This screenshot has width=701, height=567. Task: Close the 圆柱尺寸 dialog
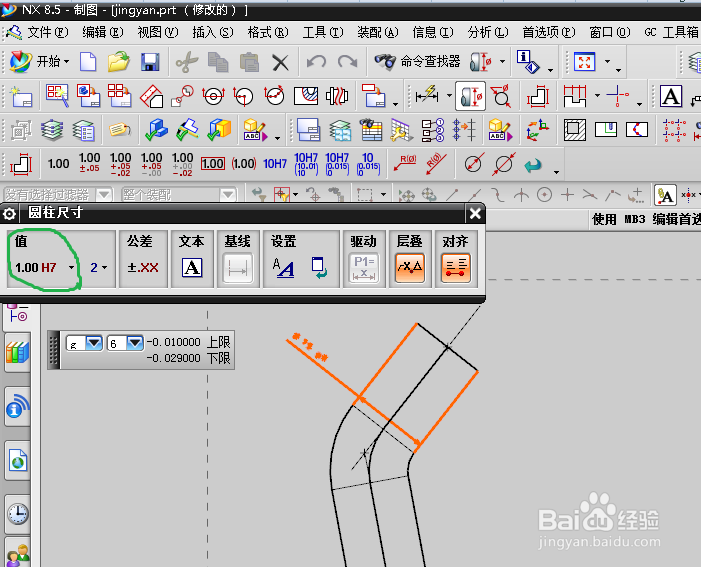coord(475,213)
